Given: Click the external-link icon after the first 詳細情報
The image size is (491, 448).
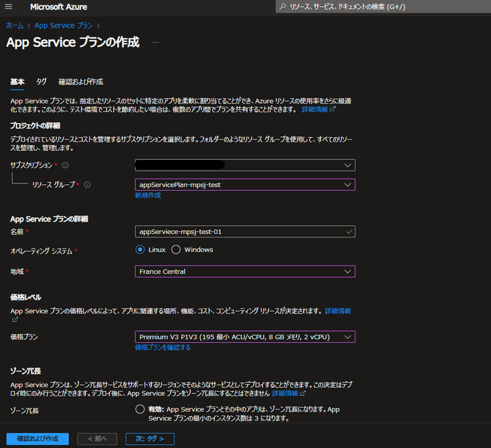Looking at the screenshot, I should pos(333,109).
